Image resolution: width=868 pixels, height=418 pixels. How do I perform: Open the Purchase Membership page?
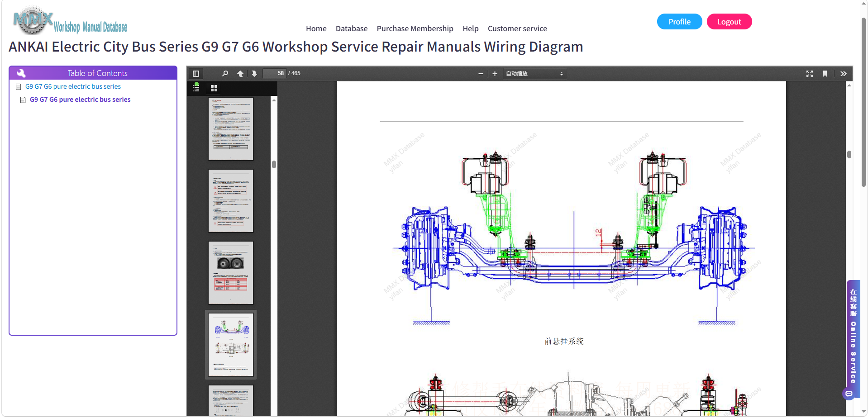[415, 28]
